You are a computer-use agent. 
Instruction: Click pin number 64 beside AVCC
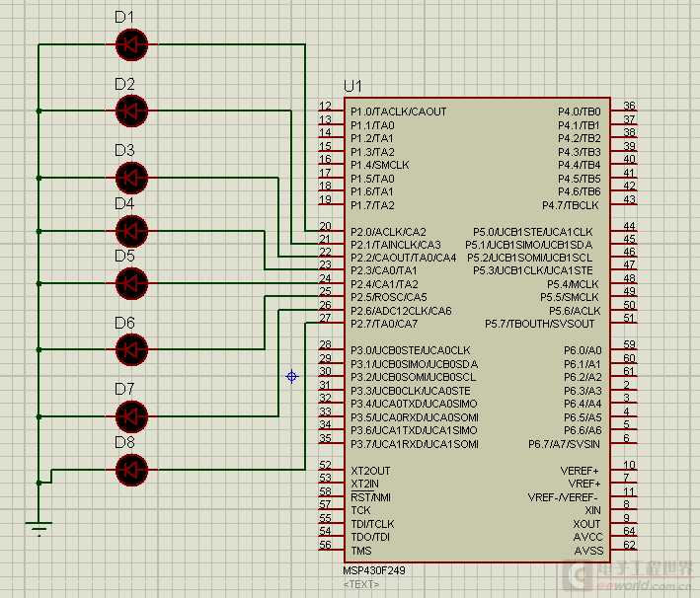pyautogui.click(x=630, y=531)
